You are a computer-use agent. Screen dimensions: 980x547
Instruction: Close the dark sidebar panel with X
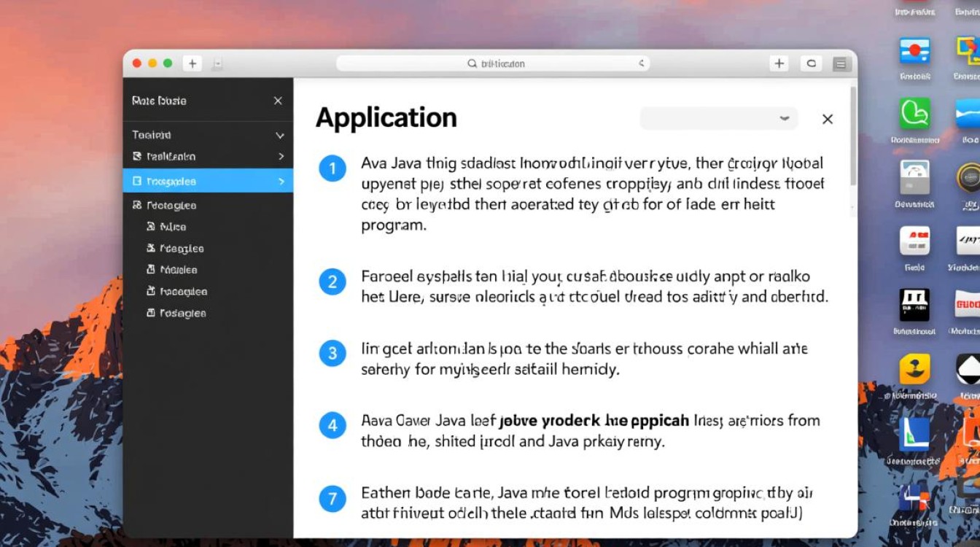click(x=278, y=101)
